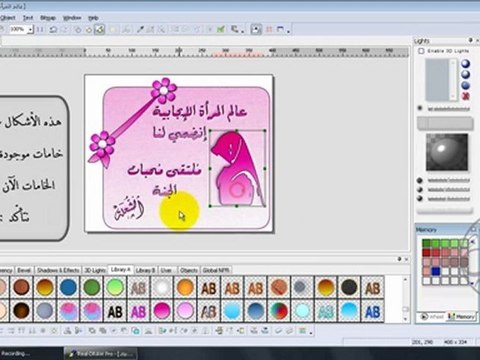Open the Bevel tab
480x360 pixels.
pyautogui.click(x=24, y=270)
